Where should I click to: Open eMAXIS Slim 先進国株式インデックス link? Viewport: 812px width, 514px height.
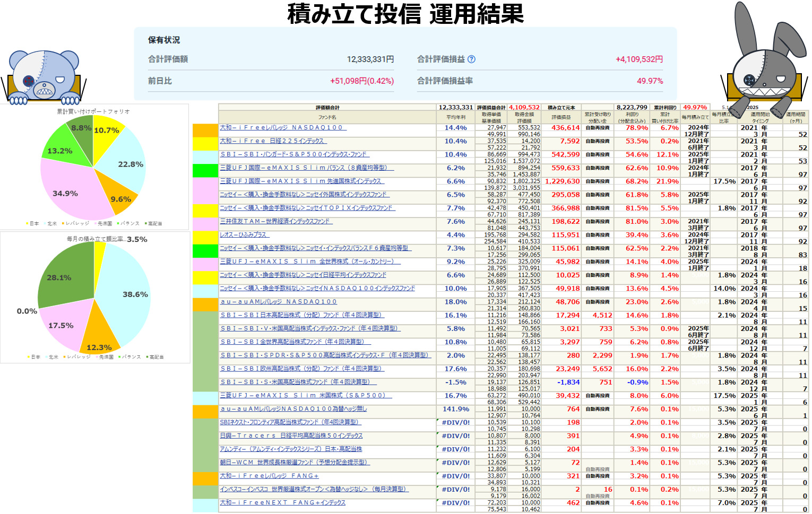(301, 181)
